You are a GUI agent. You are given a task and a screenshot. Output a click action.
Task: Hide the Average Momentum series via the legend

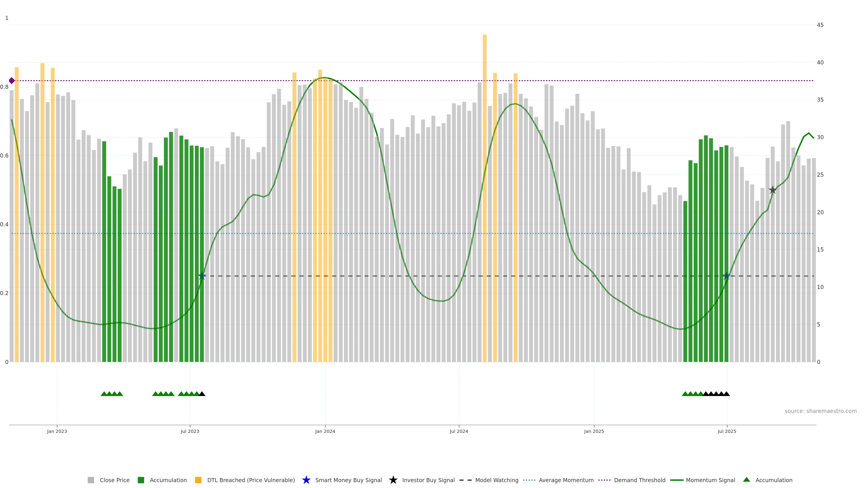tap(566, 480)
